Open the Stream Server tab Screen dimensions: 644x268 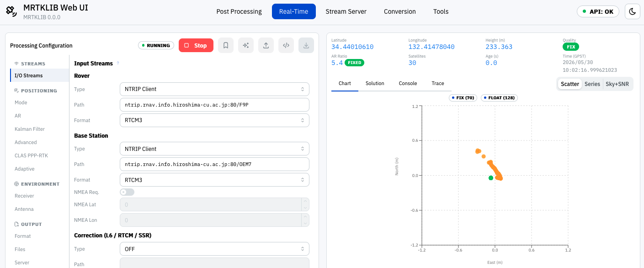click(346, 11)
